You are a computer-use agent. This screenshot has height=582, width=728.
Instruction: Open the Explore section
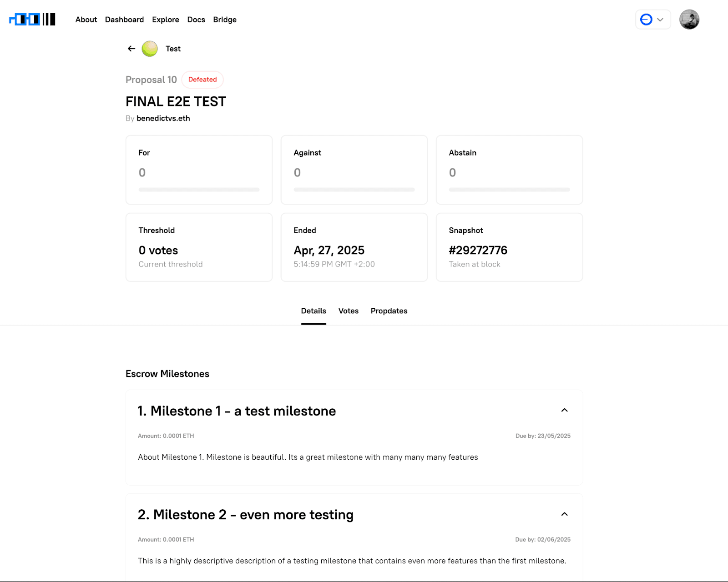click(x=165, y=20)
